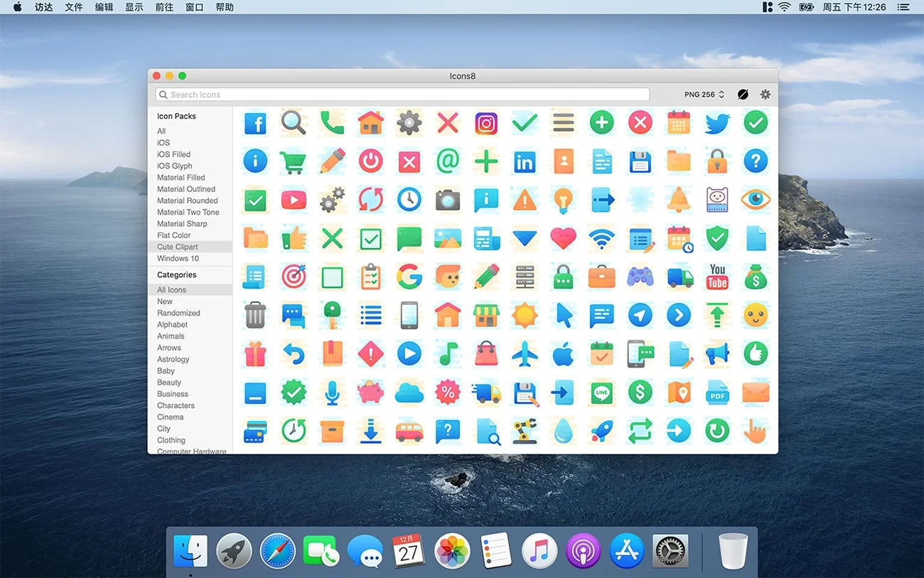Open the App Store from the Dock

coord(626,551)
